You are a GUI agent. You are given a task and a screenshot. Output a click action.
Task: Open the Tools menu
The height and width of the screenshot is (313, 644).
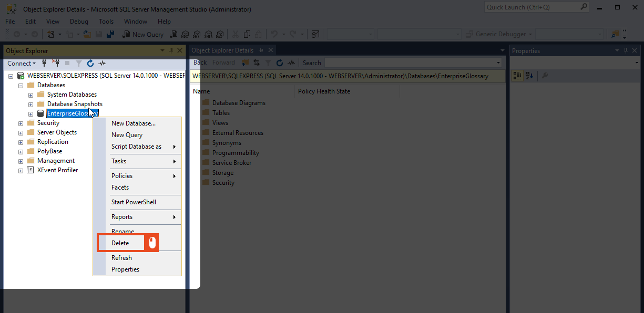106,22
